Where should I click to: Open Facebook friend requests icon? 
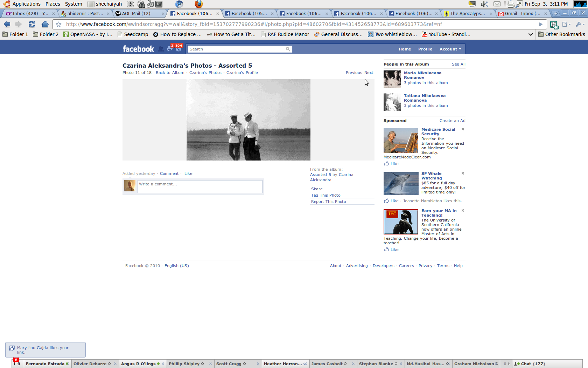(x=161, y=49)
